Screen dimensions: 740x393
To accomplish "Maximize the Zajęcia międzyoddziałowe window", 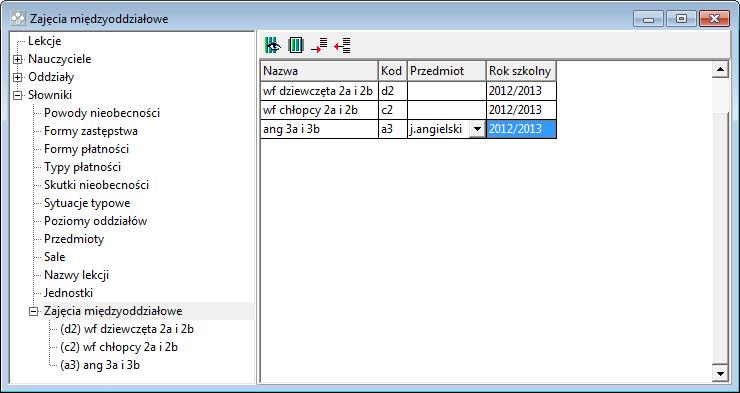I will tap(681, 19).
